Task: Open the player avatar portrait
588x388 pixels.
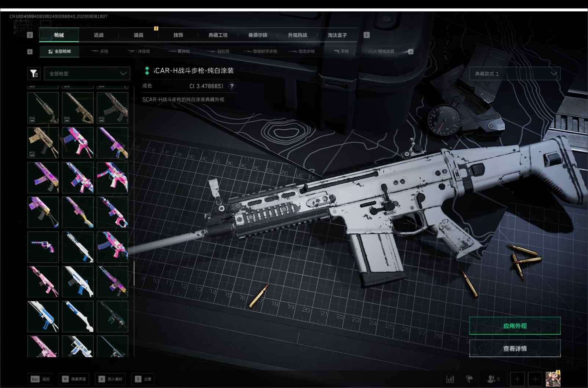Action: pyautogui.click(x=553, y=379)
